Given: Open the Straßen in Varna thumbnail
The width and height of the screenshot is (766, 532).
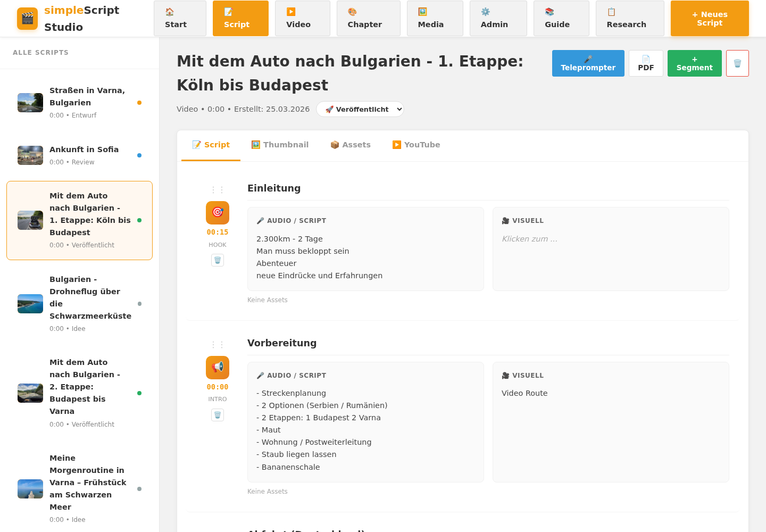Looking at the screenshot, I should click(x=30, y=103).
